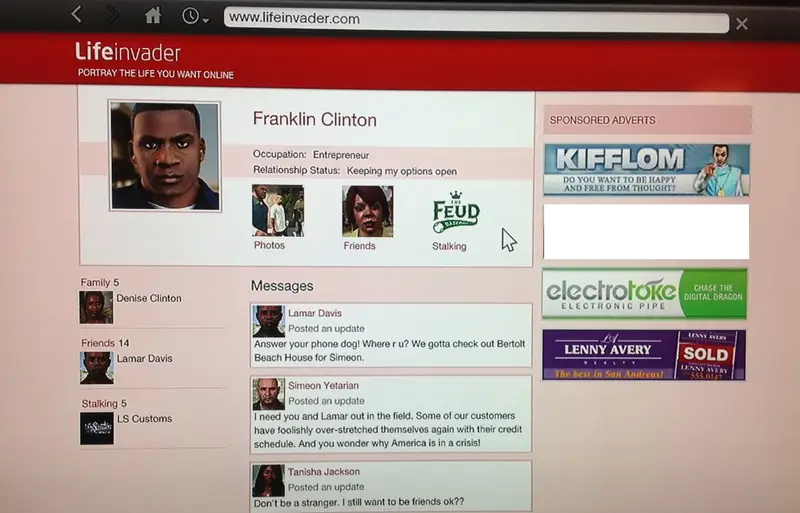Open Denise Clinton's name link

pos(148,298)
